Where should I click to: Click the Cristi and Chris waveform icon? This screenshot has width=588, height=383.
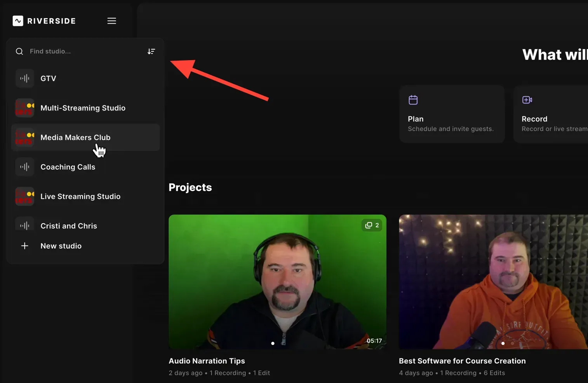[24, 224]
